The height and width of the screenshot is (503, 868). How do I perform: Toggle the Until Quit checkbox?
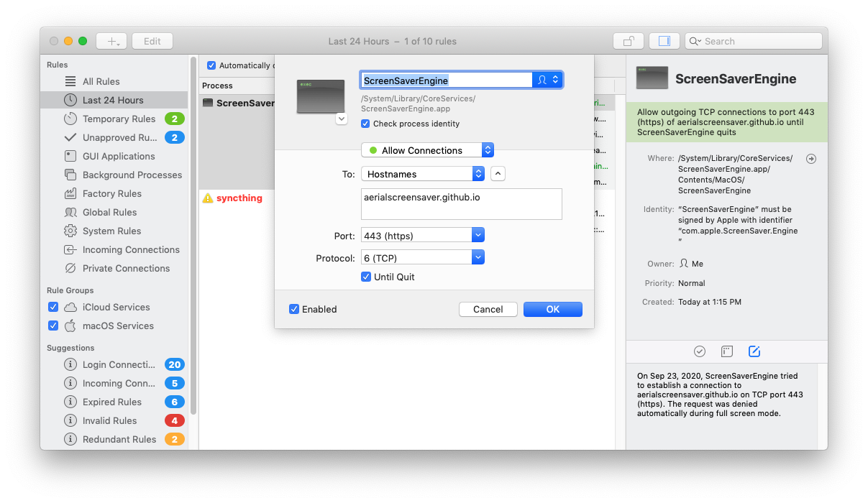point(366,277)
